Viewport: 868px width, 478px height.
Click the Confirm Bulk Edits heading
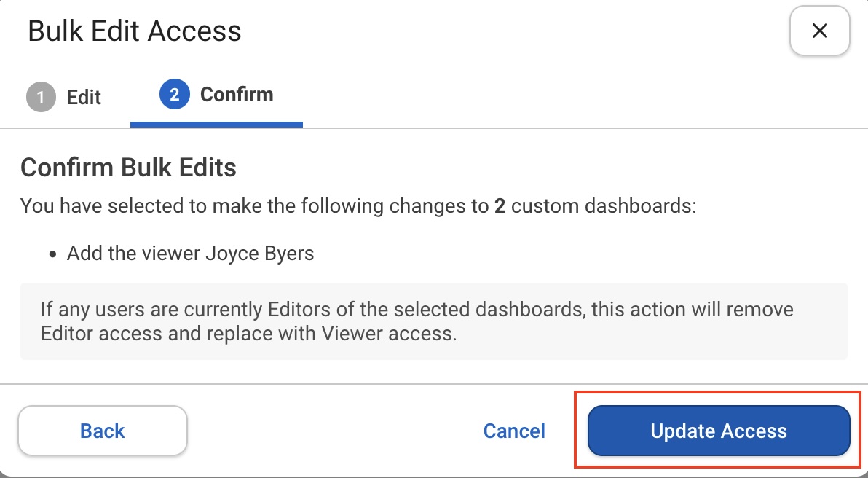(x=128, y=168)
